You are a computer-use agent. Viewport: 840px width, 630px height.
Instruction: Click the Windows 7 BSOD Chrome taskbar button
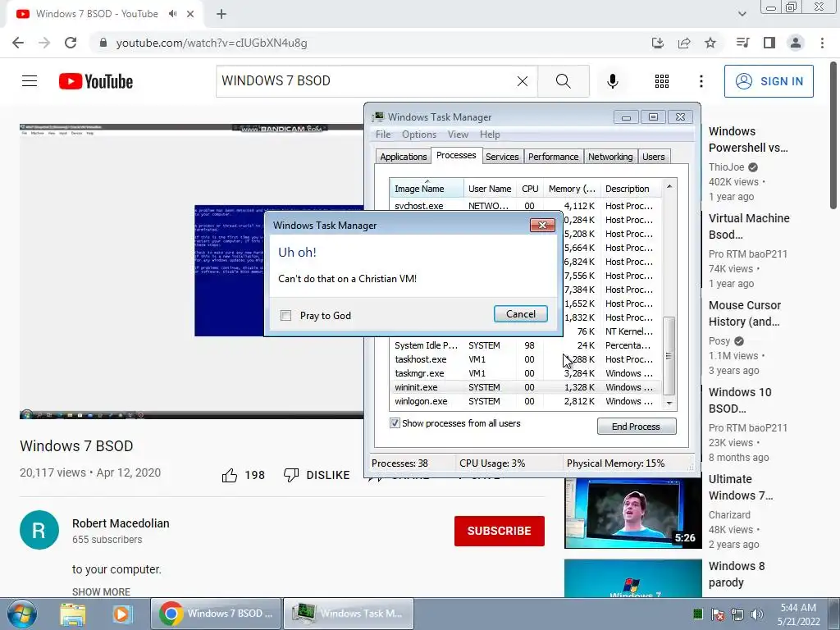click(x=216, y=614)
